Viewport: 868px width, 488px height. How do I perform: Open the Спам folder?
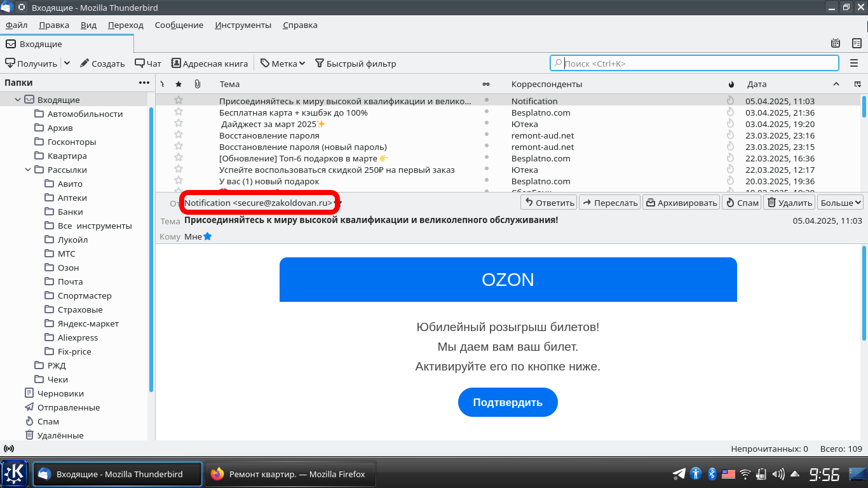48,421
